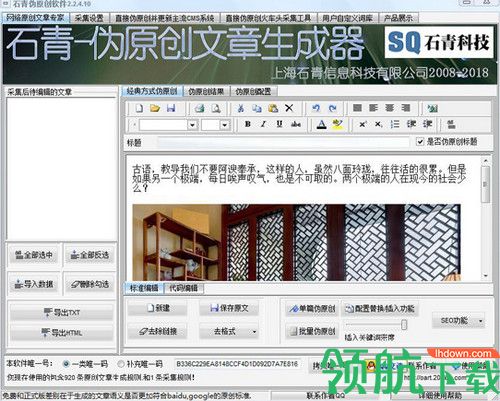The height and width of the screenshot is (401, 500).
Task: Select the 一类唯一码 radio button
Action: (x=66, y=364)
